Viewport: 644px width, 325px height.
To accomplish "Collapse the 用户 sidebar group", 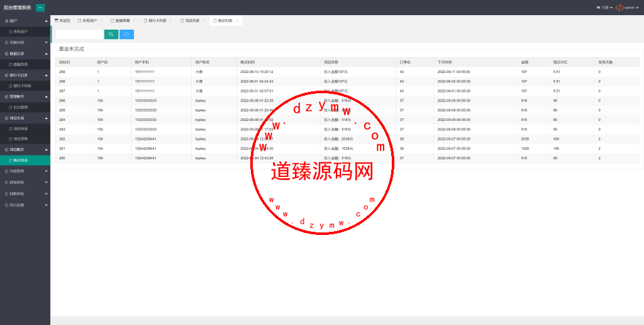I will pyautogui.click(x=25, y=21).
